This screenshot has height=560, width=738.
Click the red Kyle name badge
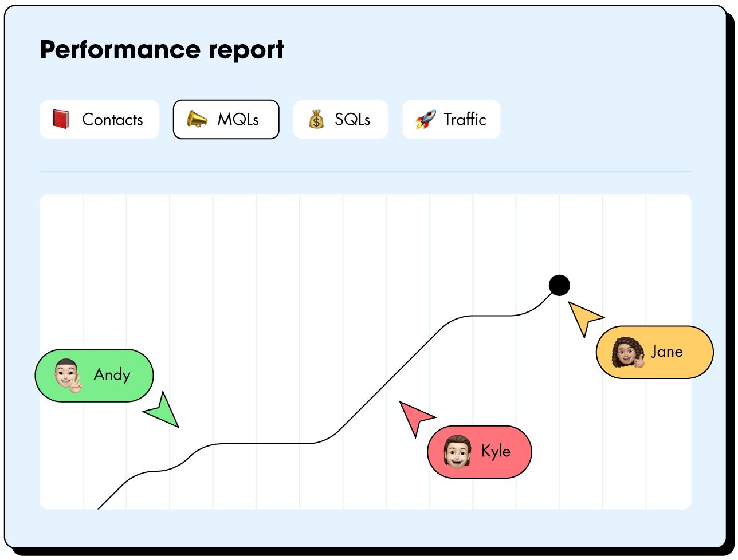(x=480, y=452)
